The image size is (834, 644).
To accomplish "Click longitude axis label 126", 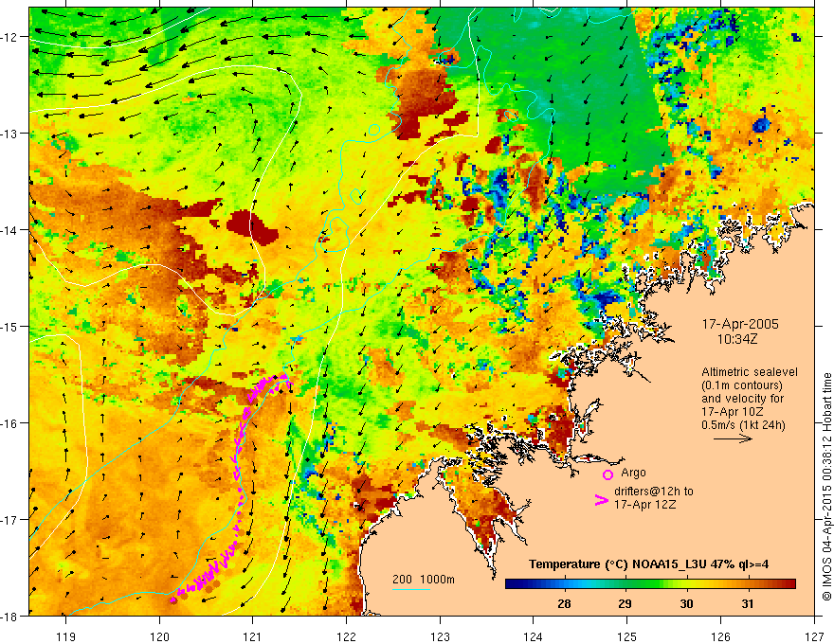I will coord(720,636).
